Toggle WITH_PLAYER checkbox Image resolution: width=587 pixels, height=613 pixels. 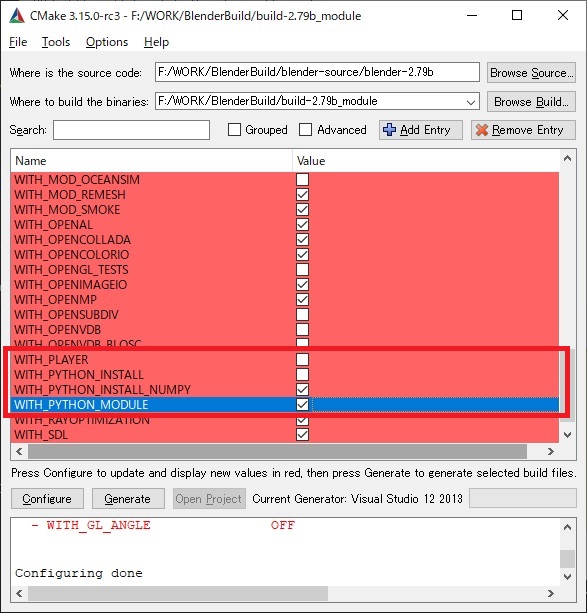[x=302, y=360]
